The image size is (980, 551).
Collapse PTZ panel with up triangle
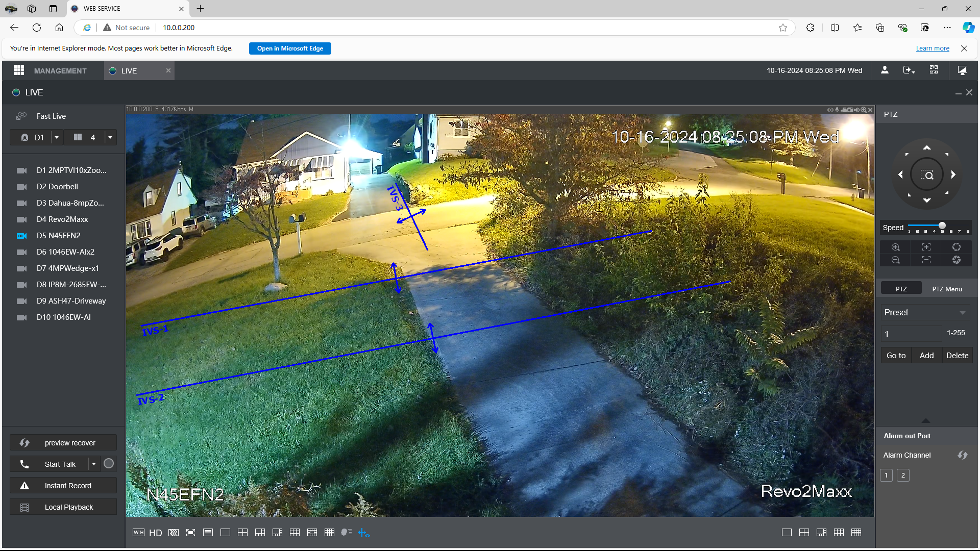926,420
